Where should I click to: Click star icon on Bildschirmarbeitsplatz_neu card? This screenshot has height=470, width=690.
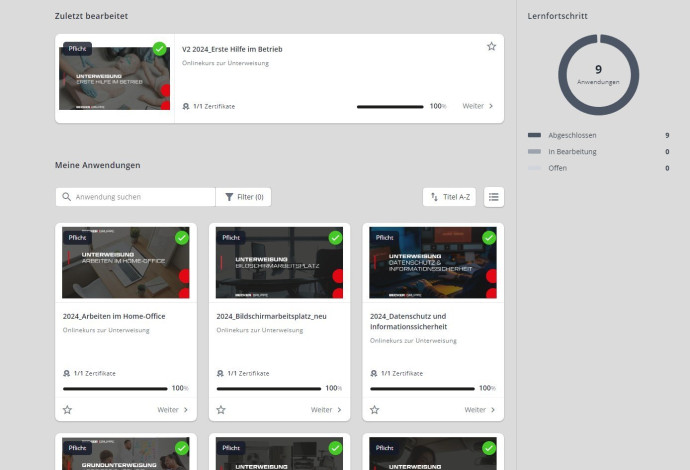(221, 410)
